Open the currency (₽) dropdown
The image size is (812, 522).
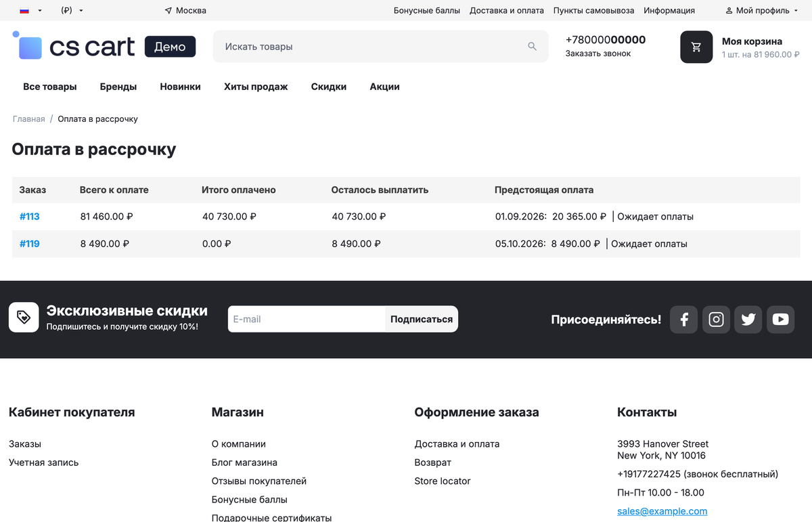coord(72,11)
